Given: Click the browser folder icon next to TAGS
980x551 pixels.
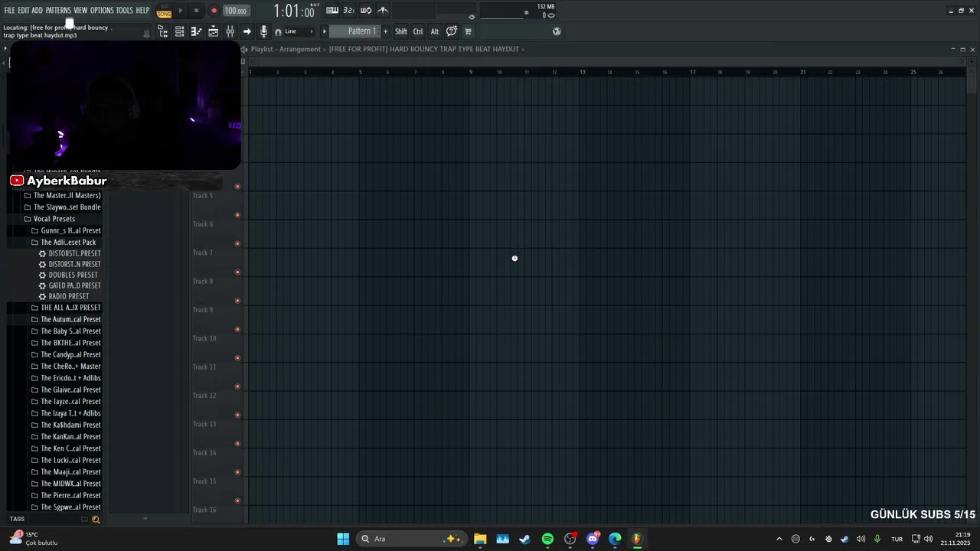Looking at the screenshot, I should point(84,519).
